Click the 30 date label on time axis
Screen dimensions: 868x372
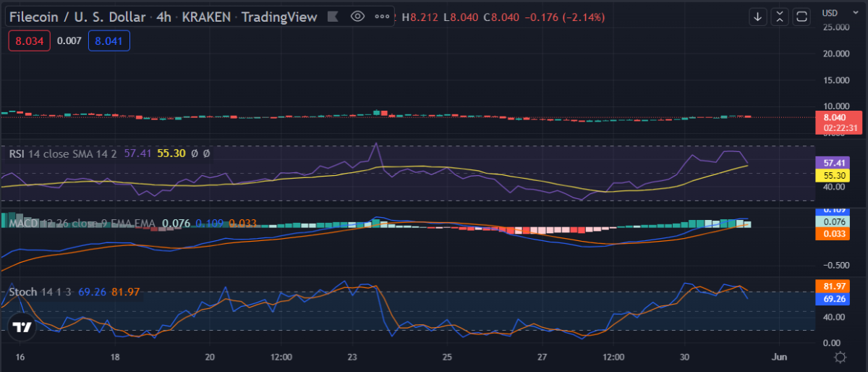tap(685, 357)
